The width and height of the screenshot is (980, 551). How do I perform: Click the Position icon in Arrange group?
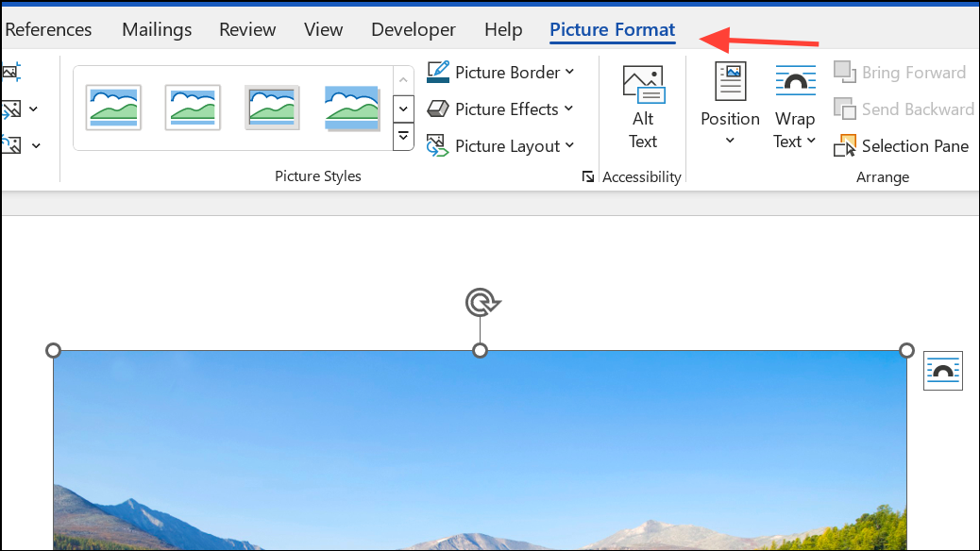point(730,81)
